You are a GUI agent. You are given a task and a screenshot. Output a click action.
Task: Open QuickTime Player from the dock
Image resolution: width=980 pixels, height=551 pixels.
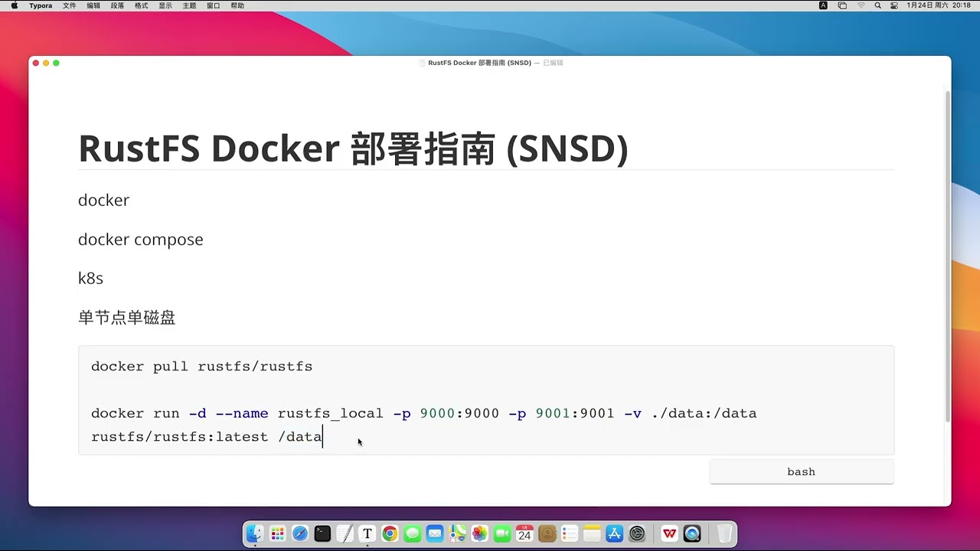pyautogui.click(x=692, y=533)
